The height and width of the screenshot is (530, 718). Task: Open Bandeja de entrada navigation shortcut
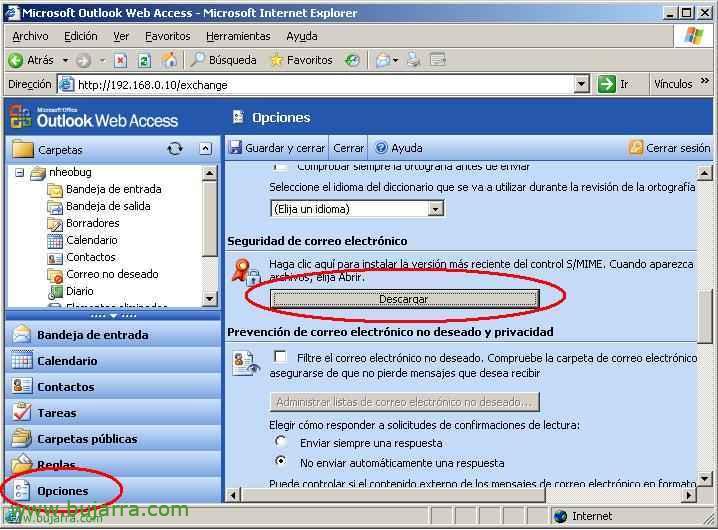tap(113, 335)
